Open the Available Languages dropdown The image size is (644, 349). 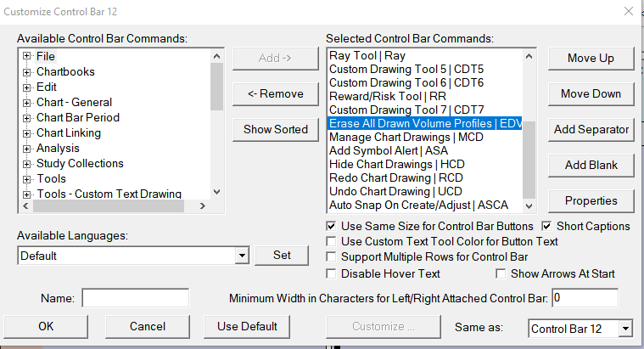pos(242,256)
